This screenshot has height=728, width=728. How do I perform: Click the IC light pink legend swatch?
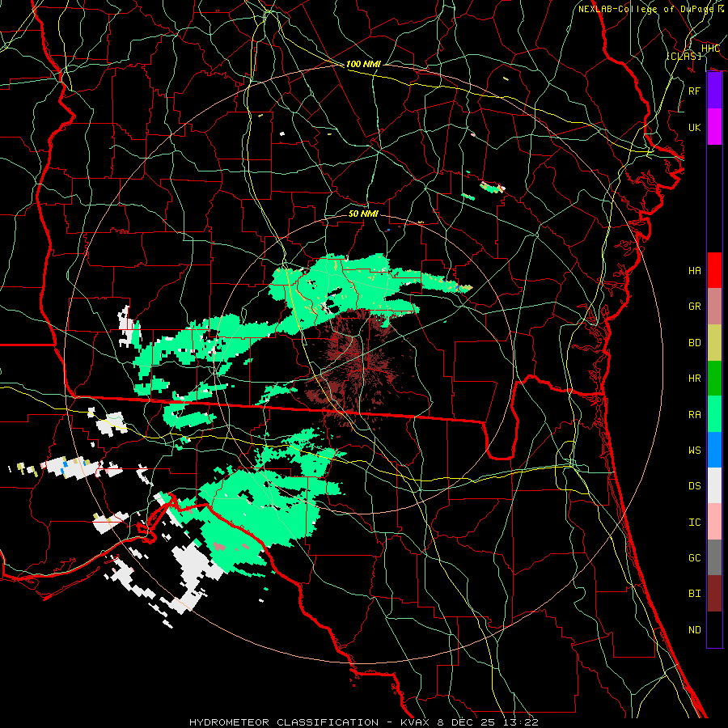click(714, 522)
